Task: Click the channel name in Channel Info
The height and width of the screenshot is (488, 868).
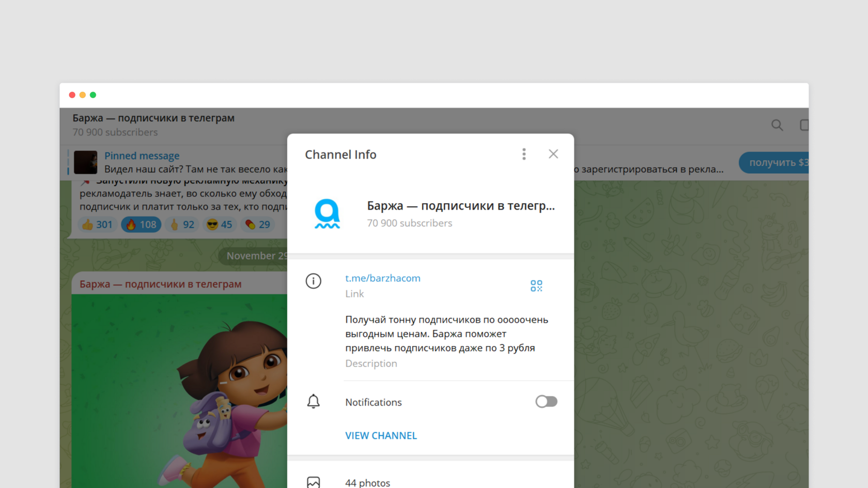Action: pos(461,206)
